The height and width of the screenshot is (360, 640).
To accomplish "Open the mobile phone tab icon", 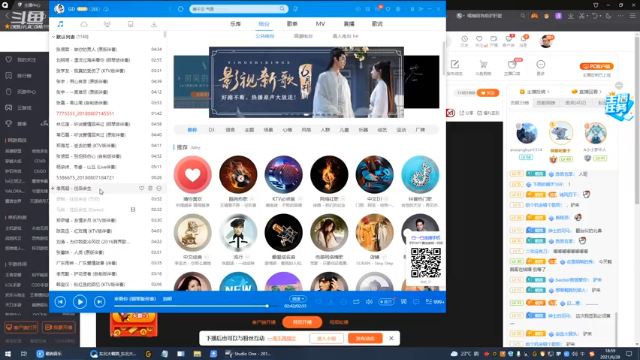I will coord(131,24).
